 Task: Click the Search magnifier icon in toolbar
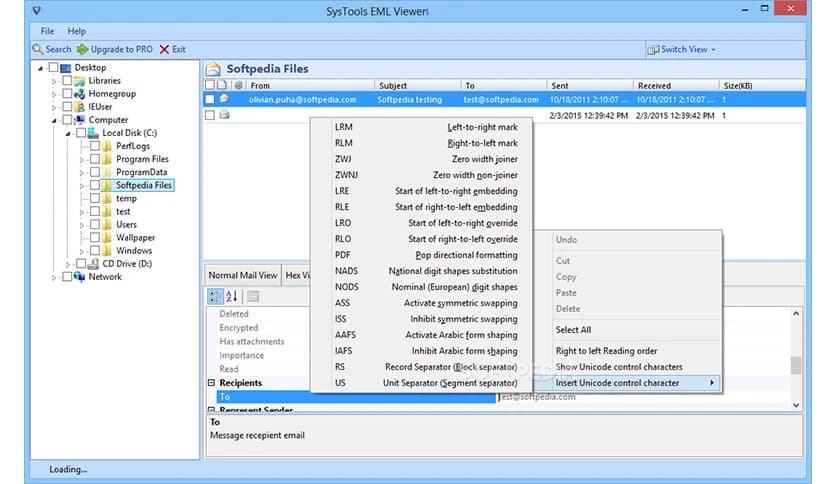(38, 49)
